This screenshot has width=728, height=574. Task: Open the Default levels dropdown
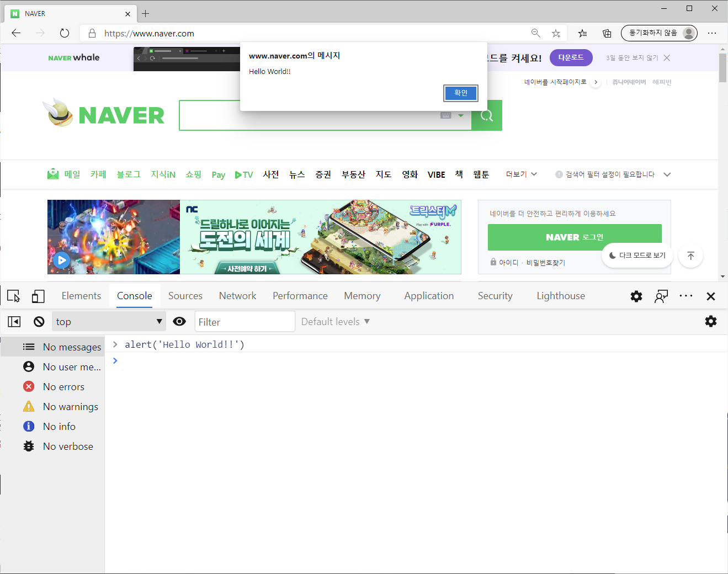[x=336, y=321]
